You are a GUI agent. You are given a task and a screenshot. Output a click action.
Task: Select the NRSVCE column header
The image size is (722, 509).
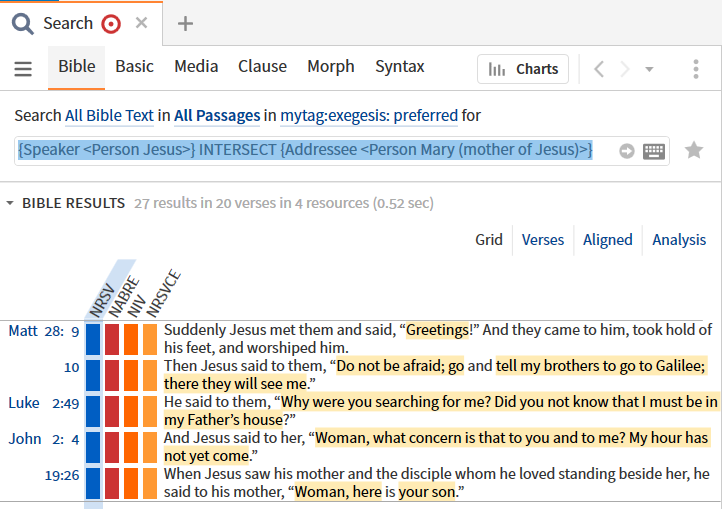(163, 294)
